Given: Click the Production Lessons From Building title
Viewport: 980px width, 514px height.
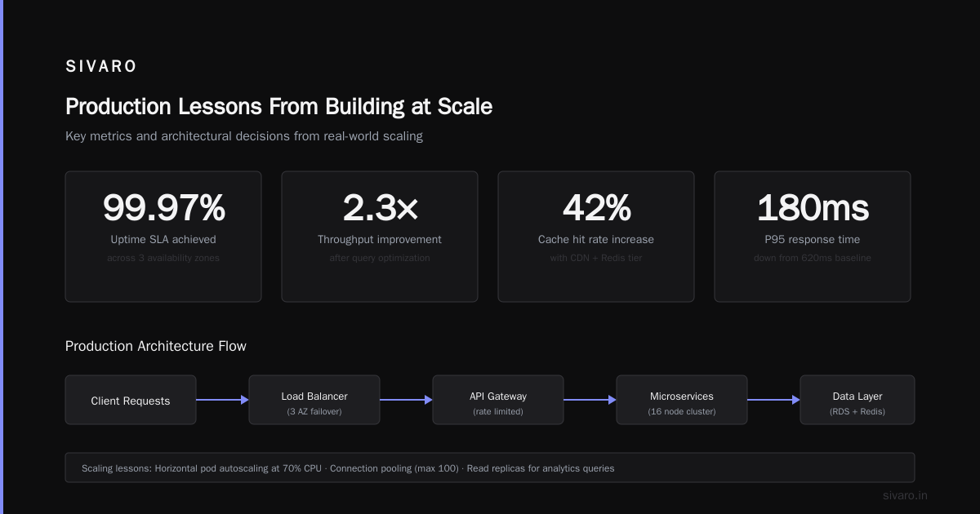Looking at the screenshot, I should click(278, 107).
